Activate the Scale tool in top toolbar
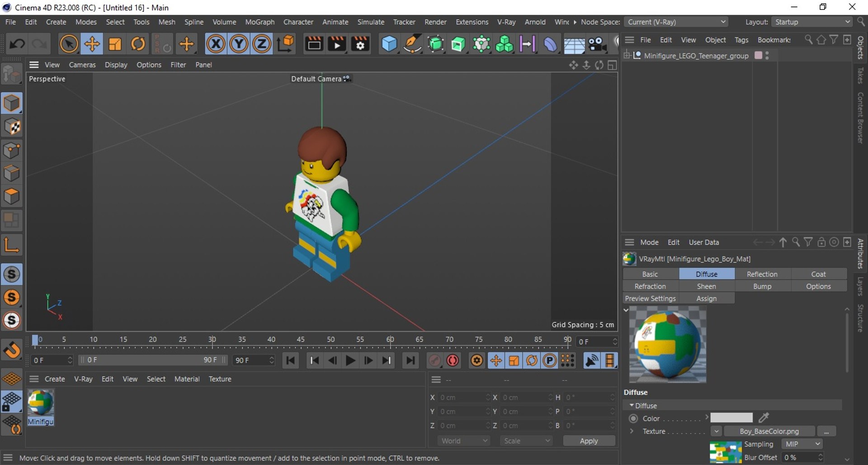 pyautogui.click(x=115, y=44)
